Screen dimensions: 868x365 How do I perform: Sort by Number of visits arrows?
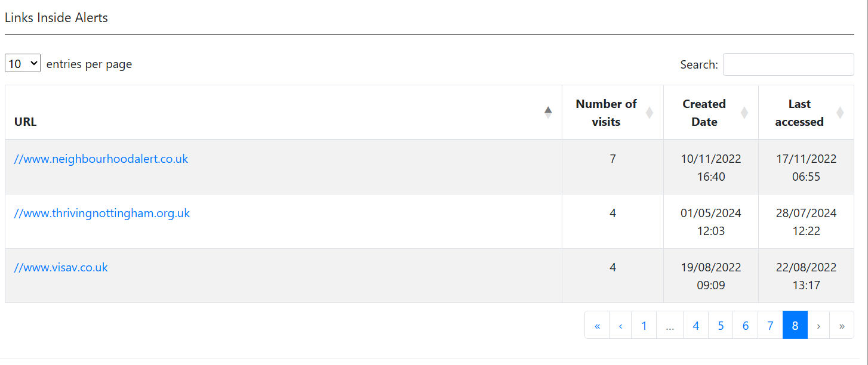click(650, 112)
